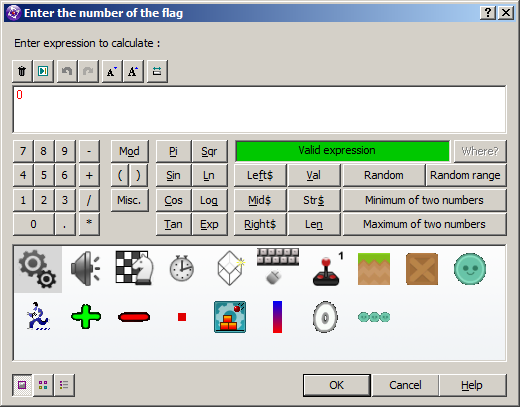Select the wooden crate object icon
Screen dimensions: 520x407
(x=422, y=269)
